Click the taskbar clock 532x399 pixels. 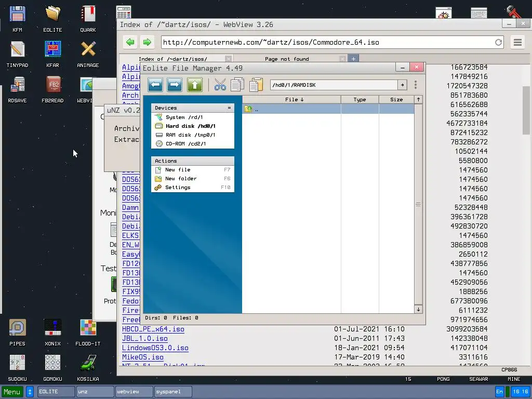tap(521, 392)
